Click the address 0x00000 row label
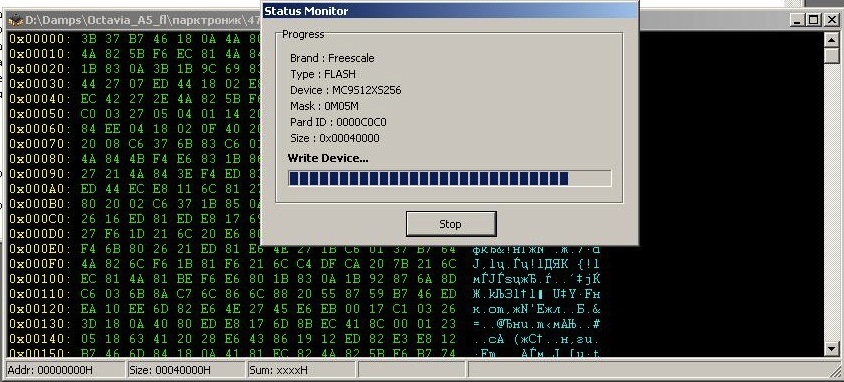This screenshot has height=382, width=844. [x=40, y=39]
